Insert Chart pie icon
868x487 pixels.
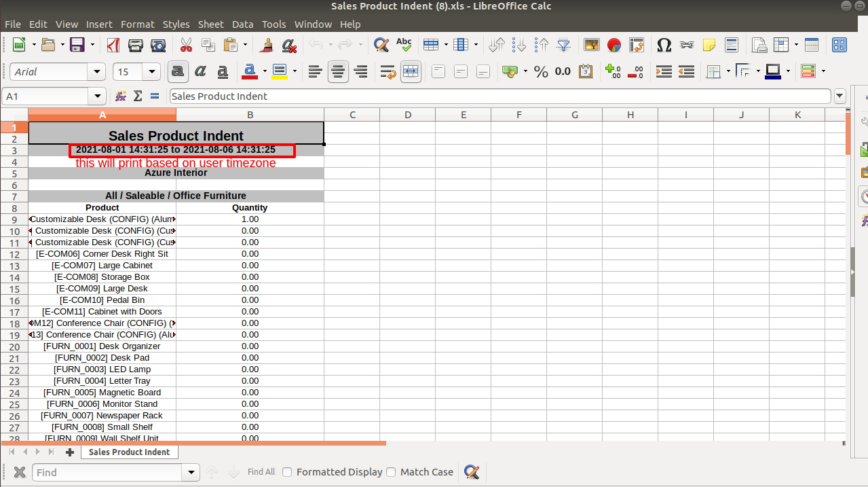(x=614, y=46)
